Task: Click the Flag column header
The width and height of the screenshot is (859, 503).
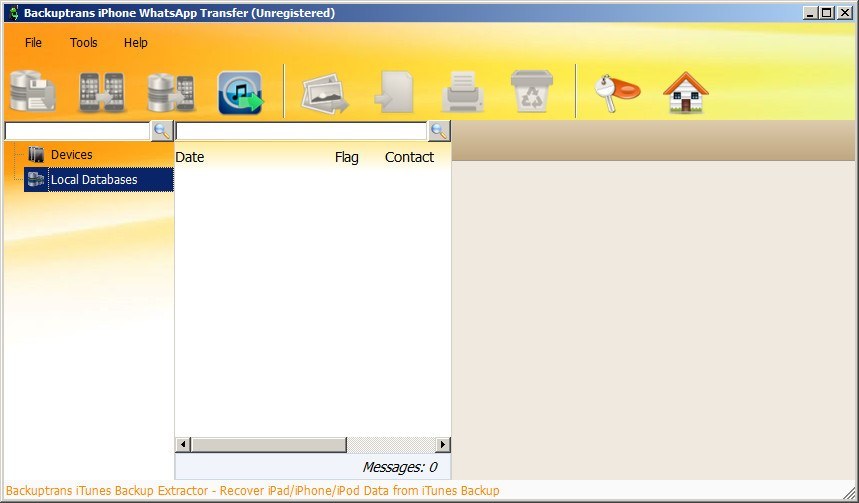Action: pos(346,157)
